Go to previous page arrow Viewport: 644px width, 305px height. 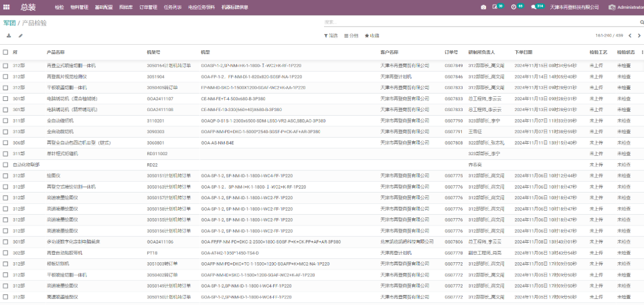click(x=629, y=35)
